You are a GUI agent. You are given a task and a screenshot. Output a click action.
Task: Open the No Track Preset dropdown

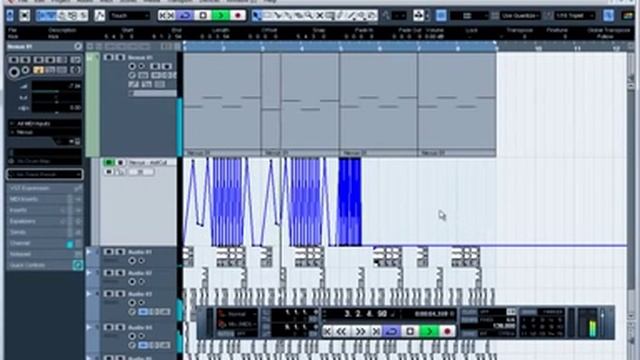(x=44, y=174)
